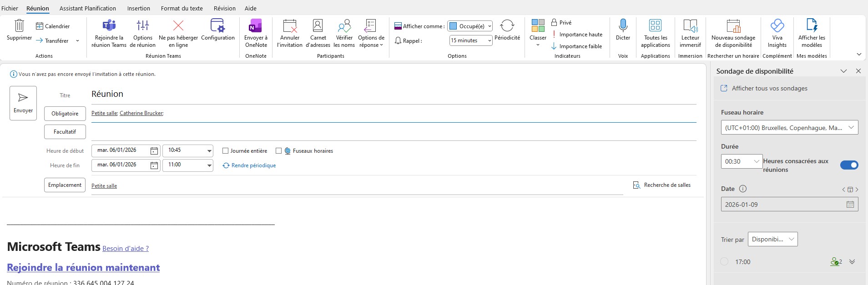Click Transférer arrow button
This screenshot has height=285, width=868.
pos(52,41)
